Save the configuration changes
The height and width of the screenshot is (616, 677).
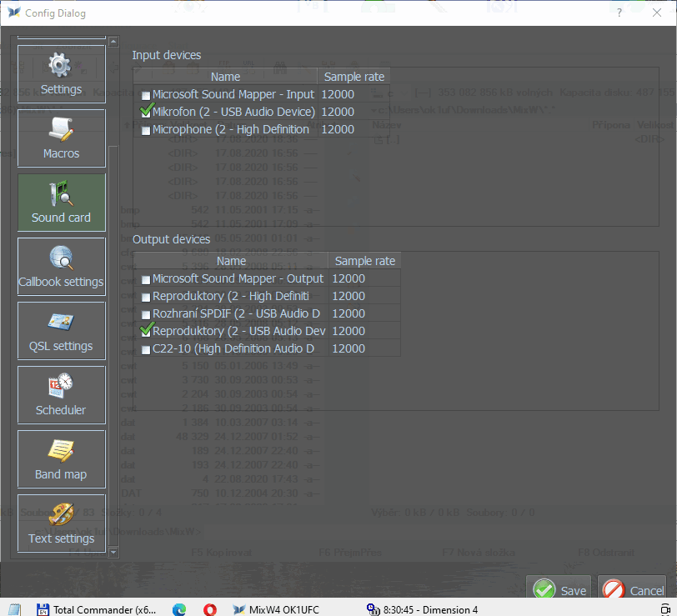(x=559, y=589)
